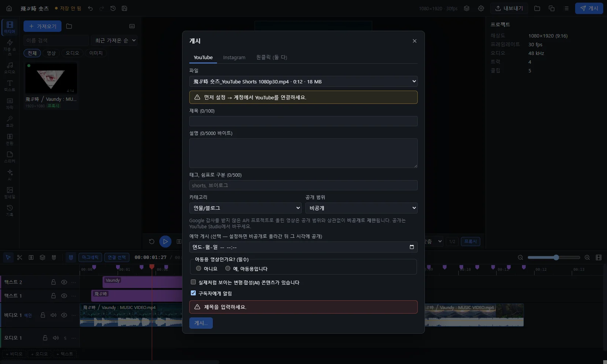Image resolution: width=607 pixels, height=364 pixels.
Task: Toggle visibility of 텍스트 1 track
Action: 64,296
